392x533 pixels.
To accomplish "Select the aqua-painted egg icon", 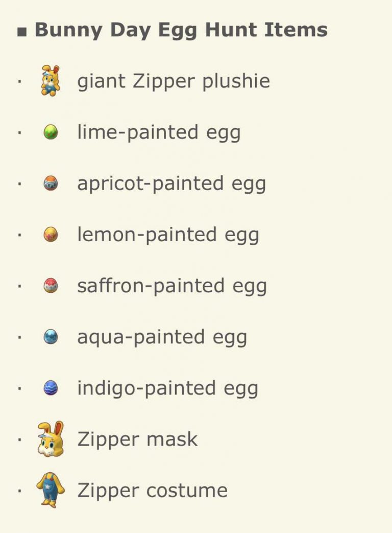I will (51, 337).
